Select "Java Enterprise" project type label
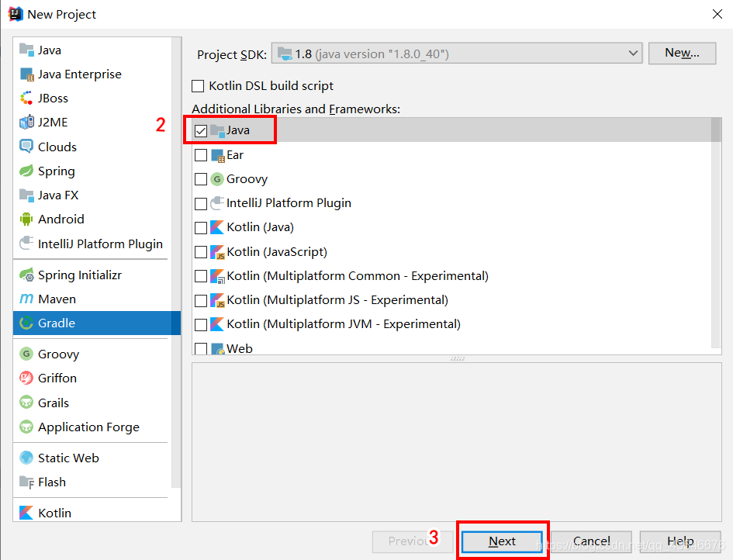The height and width of the screenshot is (560, 733). 79,74
